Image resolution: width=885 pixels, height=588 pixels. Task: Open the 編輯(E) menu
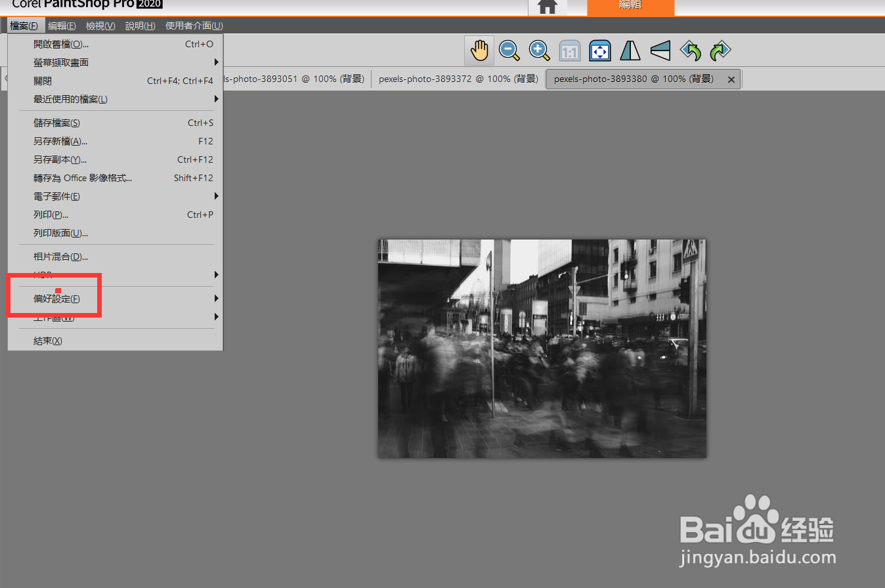click(x=62, y=26)
